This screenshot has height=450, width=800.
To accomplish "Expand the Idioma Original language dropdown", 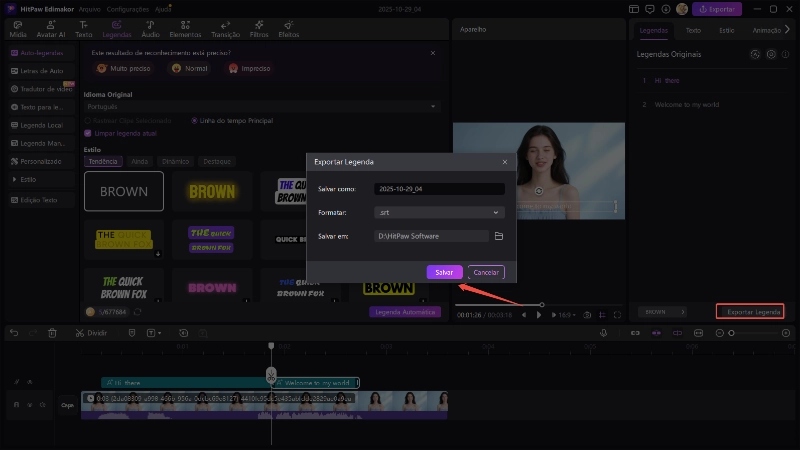I will 262,106.
